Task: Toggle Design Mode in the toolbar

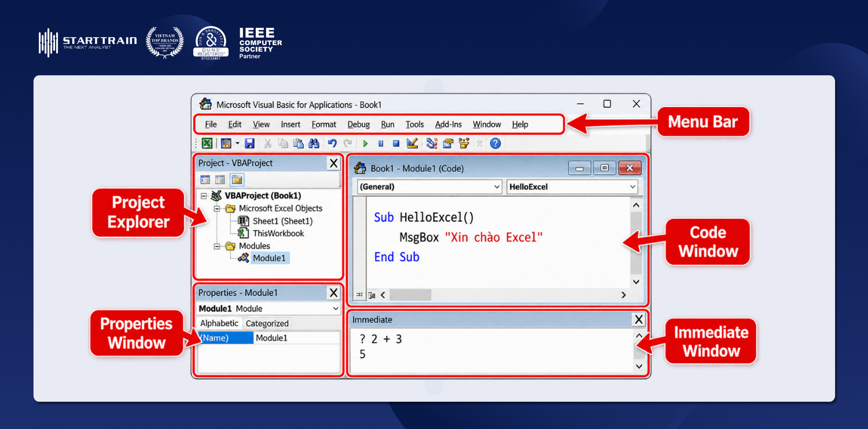Action: pyautogui.click(x=412, y=143)
